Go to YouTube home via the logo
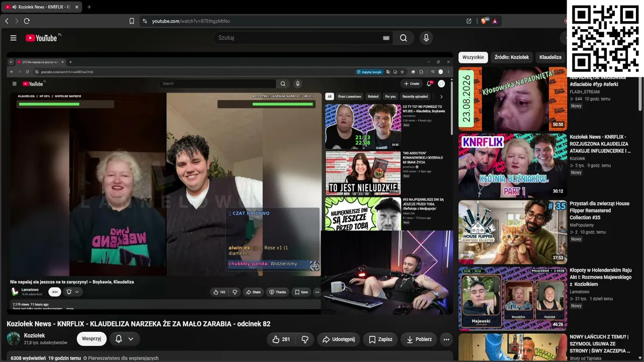Viewport: 644px width, 362px height. pos(41,38)
